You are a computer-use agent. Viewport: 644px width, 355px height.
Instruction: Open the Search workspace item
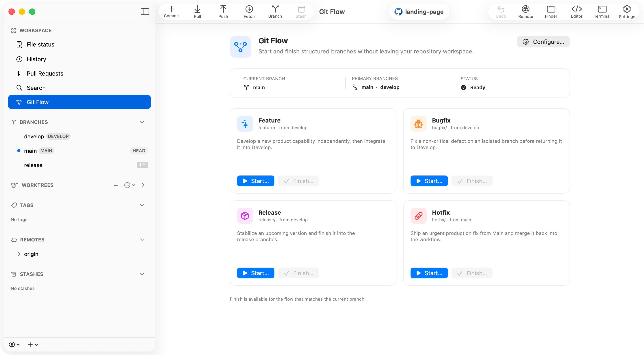(79, 88)
